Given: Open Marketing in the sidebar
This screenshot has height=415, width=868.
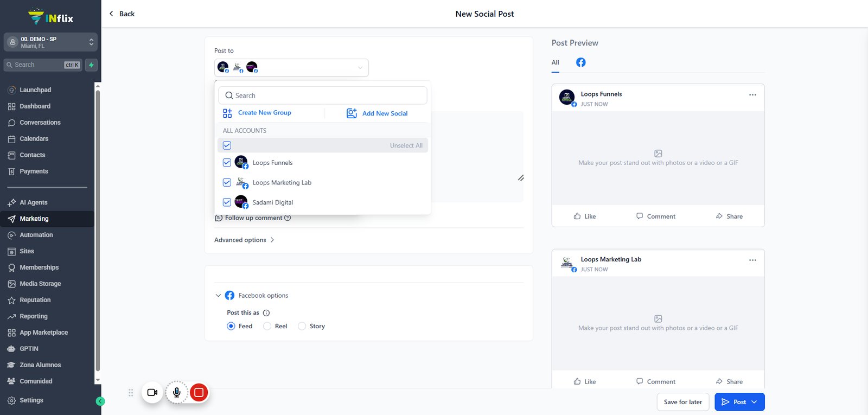Looking at the screenshot, I should [47, 219].
